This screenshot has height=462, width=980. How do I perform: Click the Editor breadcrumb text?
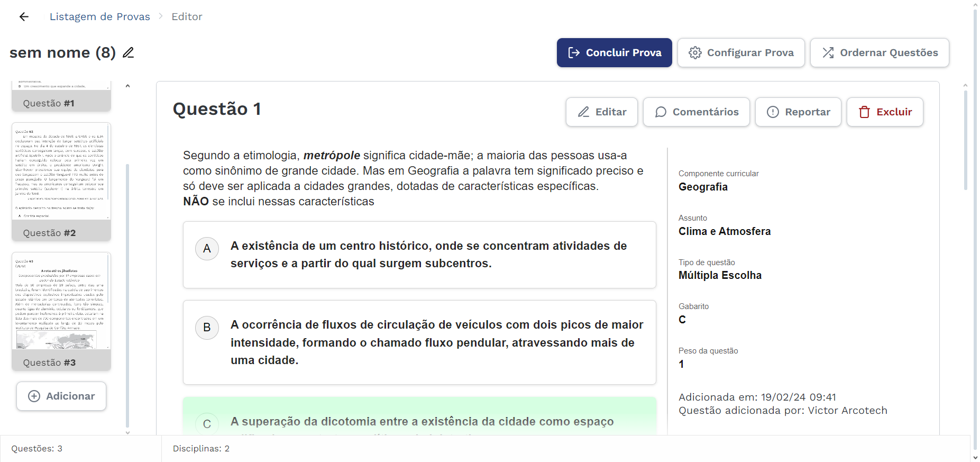tap(187, 16)
